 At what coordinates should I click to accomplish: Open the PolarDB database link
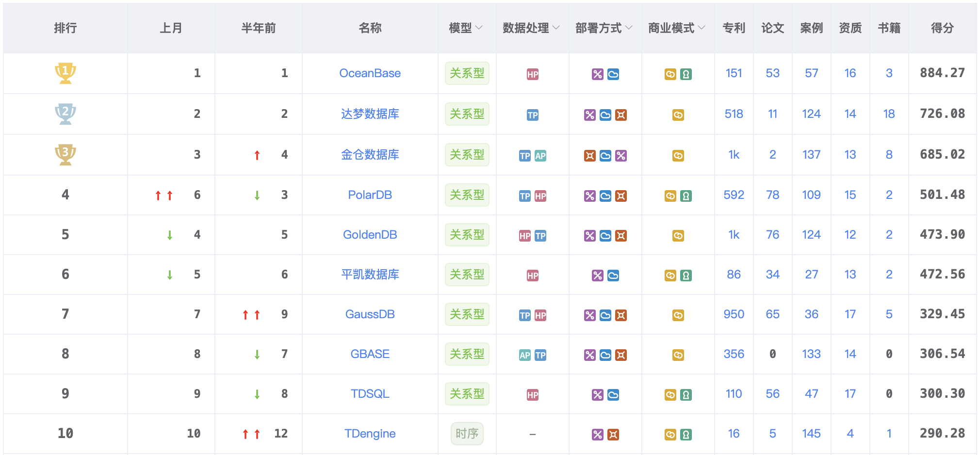pyautogui.click(x=370, y=195)
